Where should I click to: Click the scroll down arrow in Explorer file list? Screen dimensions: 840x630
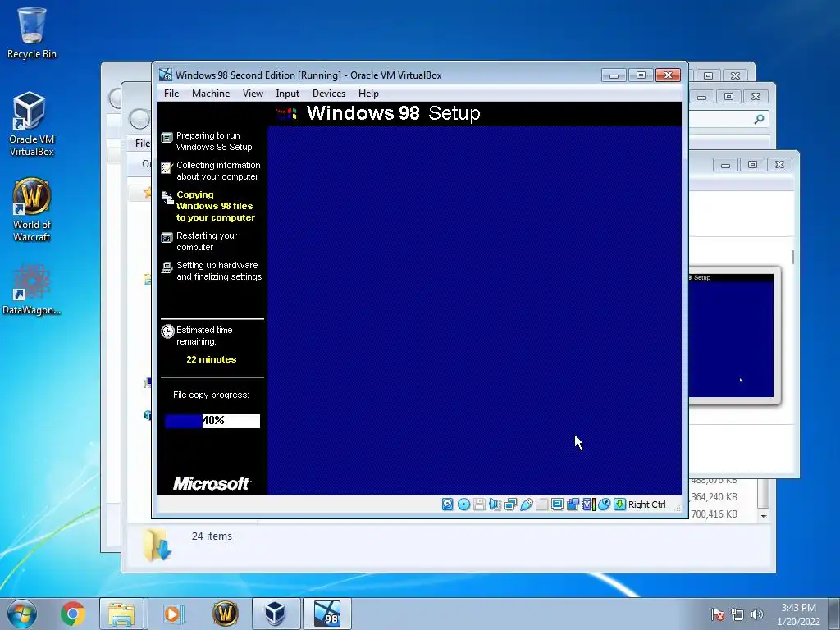(x=764, y=516)
